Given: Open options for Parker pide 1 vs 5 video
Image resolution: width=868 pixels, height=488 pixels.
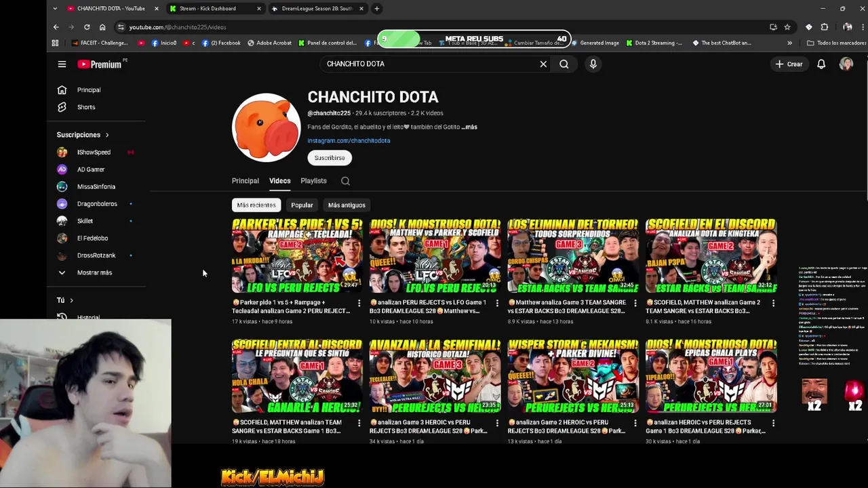Looking at the screenshot, I should click(x=359, y=303).
